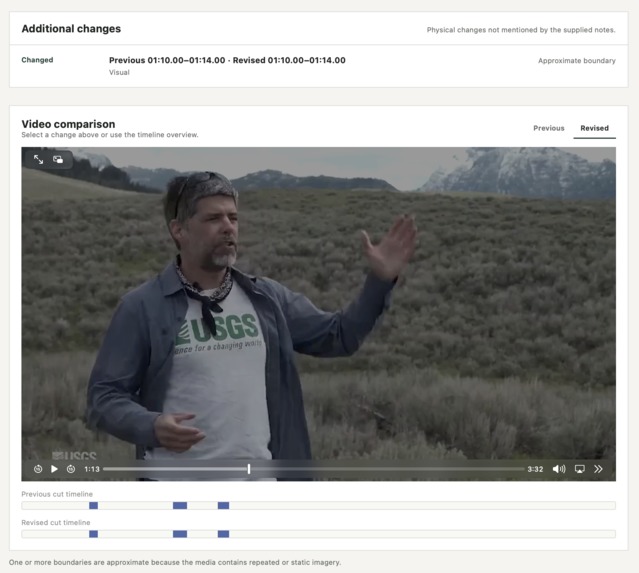Click the Video comparison heading
The image size is (639, 573).
68,124
